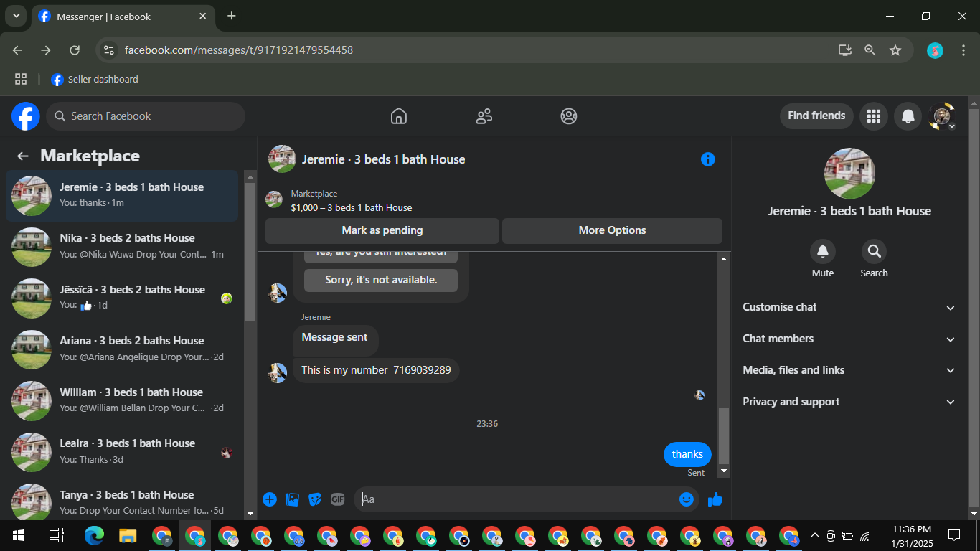Viewport: 980px width, 551px height.
Task: Expand Media, files and links section
Action: click(x=849, y=370)
